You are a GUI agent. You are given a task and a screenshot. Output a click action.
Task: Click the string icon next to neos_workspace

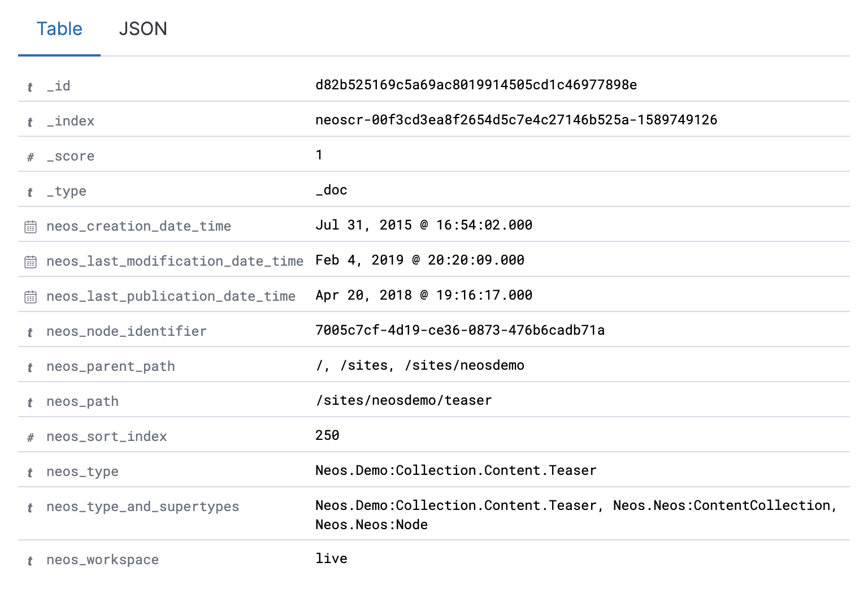pyautogui.click(x=29, y=560)
